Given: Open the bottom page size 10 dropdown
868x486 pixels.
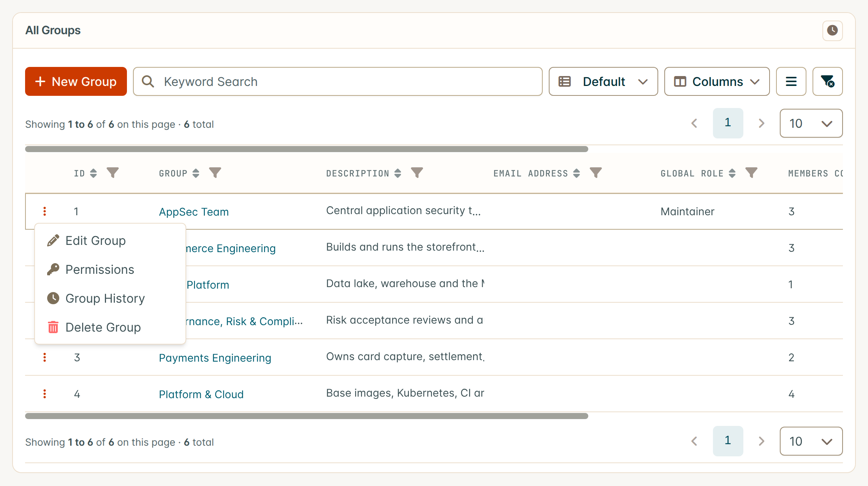Looking at the screenshot, I should [x=811, y=441].
